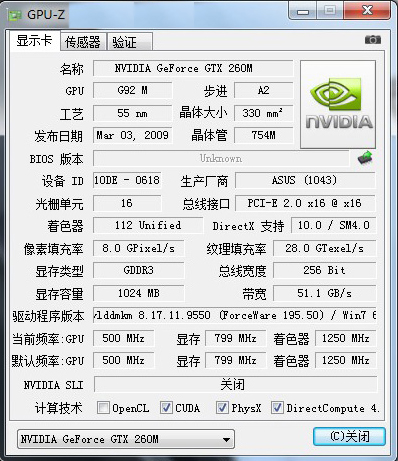The width and height of the screenshot is (398, 461).
Task: Click the 默认频率 显存 field 799 MHz
Action: (x=235, y=360)
